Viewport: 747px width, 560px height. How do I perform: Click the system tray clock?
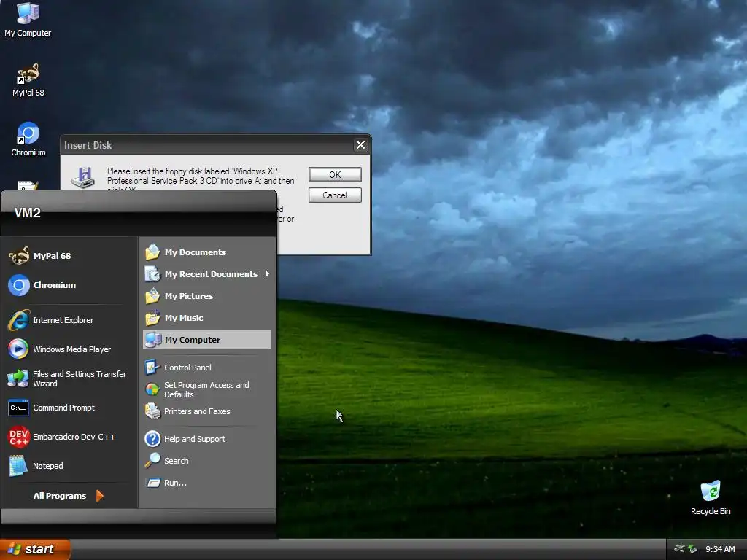[720, 550]
